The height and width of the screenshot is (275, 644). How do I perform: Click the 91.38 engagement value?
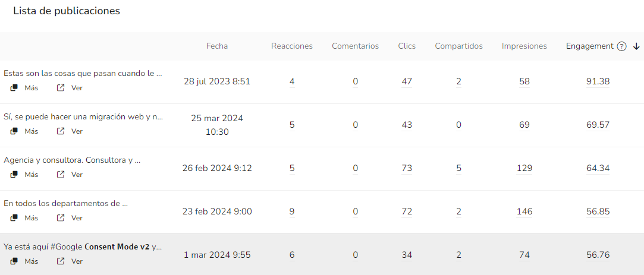(x=598, y=81)
